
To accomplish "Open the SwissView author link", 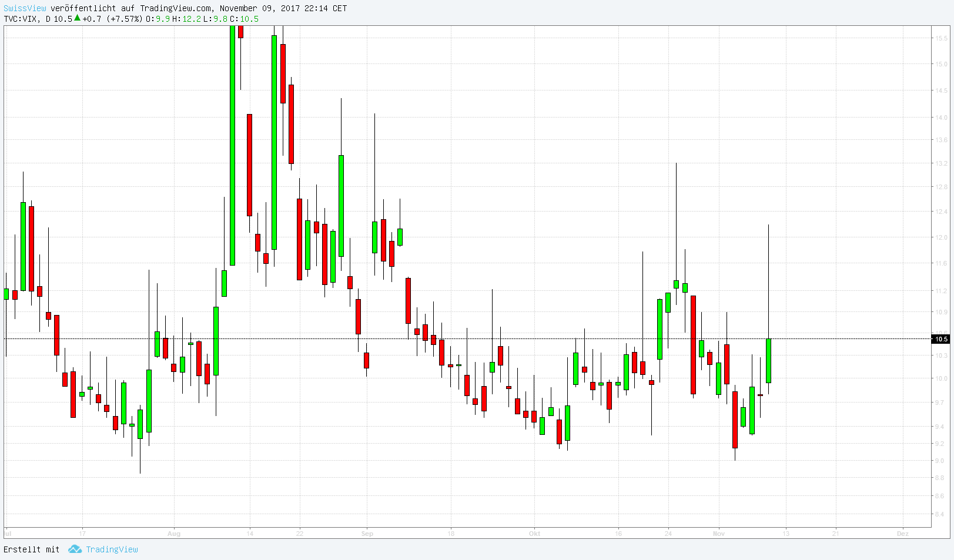I will 25,8.
